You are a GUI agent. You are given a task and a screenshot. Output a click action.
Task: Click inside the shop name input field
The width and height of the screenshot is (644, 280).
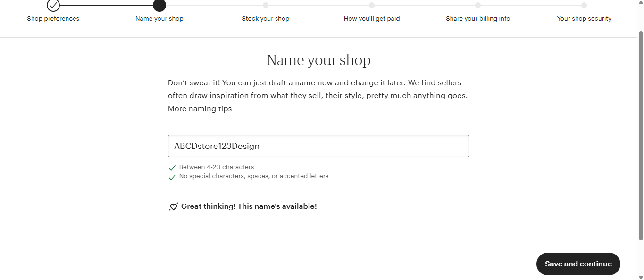(x=318, y=146)
